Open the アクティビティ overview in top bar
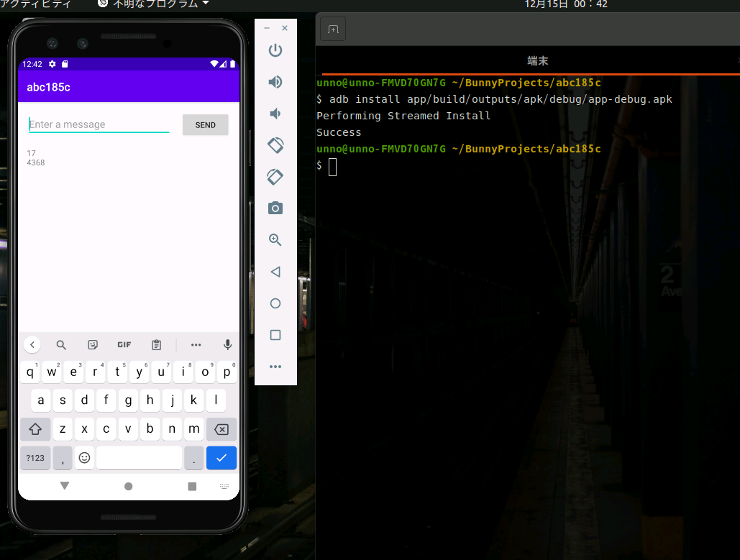The image size is (740, 560). (x=35, y=4)
